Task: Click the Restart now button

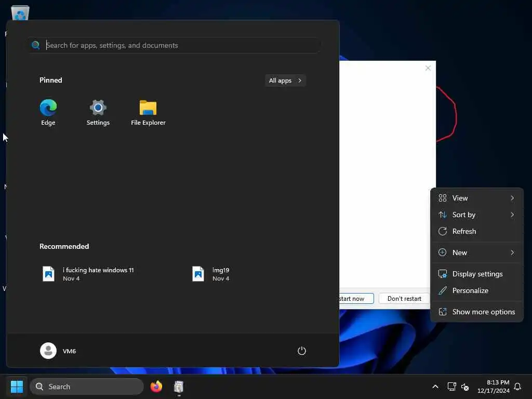Action: tap(356, 299)
